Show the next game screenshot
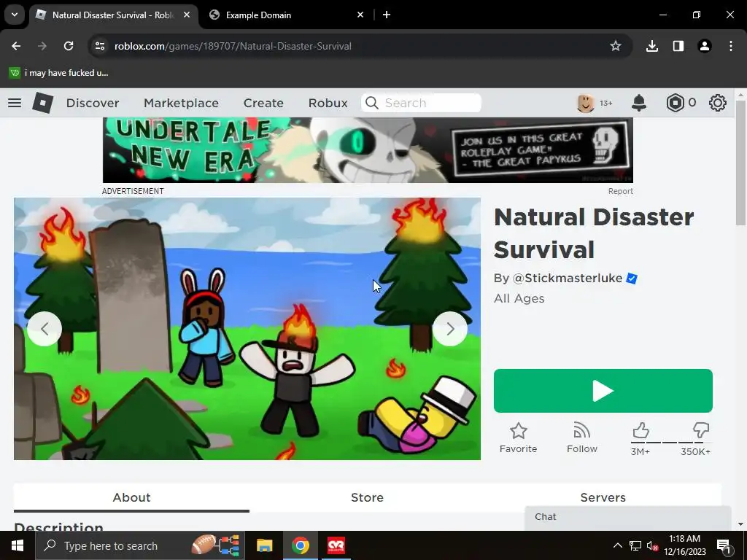Image resolution: width=747 pixels, height=560 pixels. click(449, 329)
